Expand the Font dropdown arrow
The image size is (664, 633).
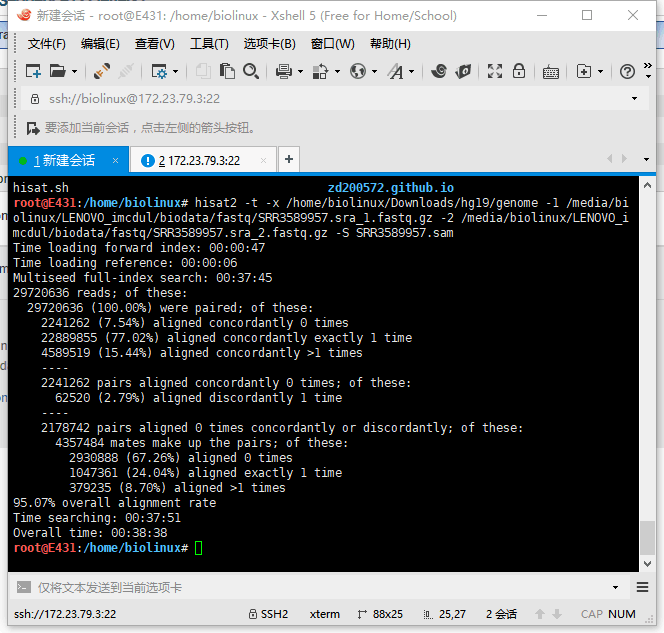[412, 72]
